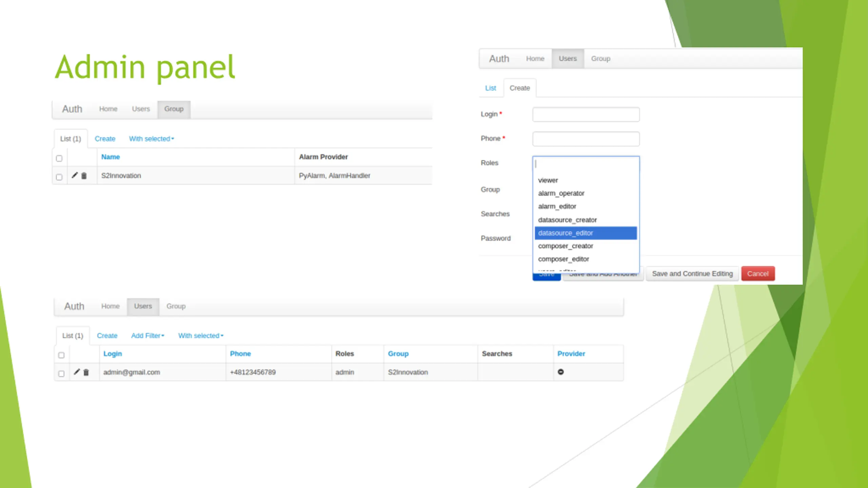Click +48123456789 phone cell
The width and height of the screenshot is (868, 488).
(x=279, y=372)
